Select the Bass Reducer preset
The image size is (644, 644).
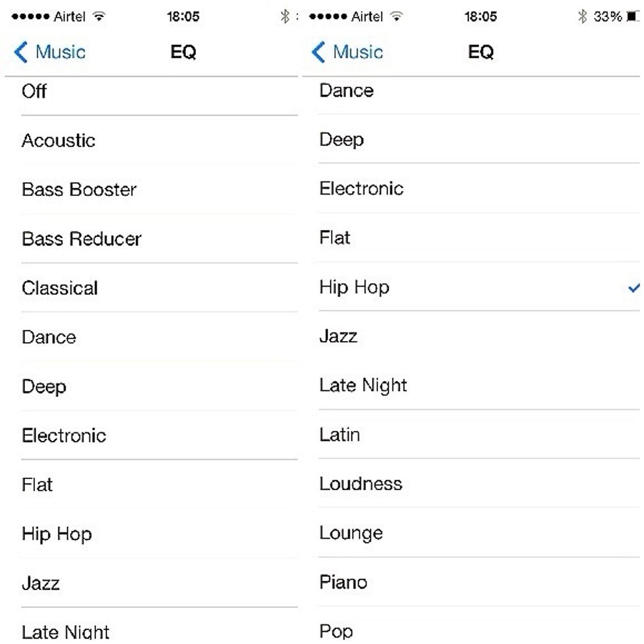pyautogui.click(x=81, y=239)
